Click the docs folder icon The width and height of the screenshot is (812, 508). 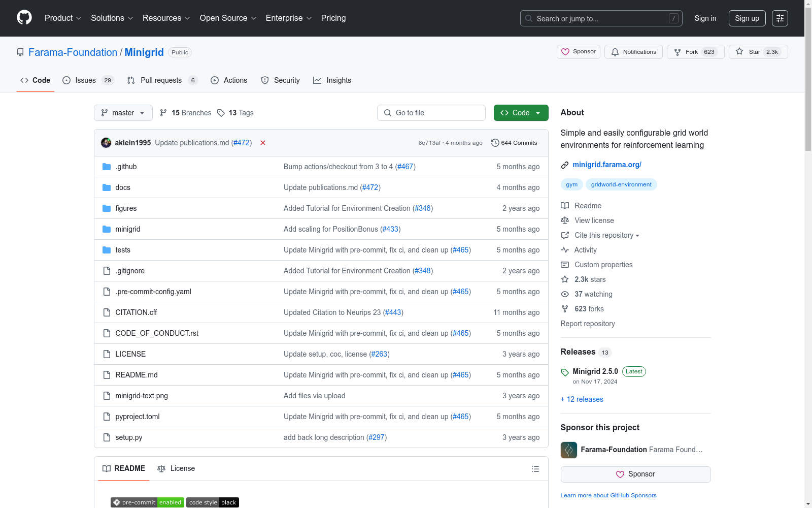pos(107,187)
